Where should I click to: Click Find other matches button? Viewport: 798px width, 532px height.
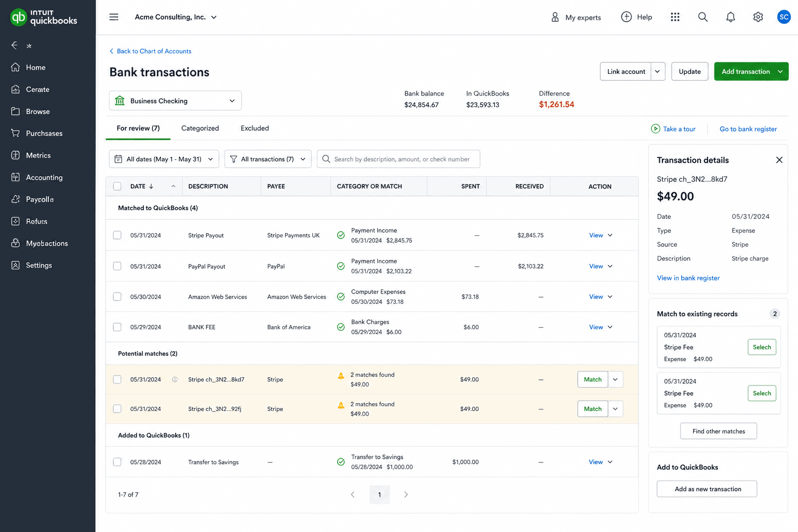[x=719, y=431]
